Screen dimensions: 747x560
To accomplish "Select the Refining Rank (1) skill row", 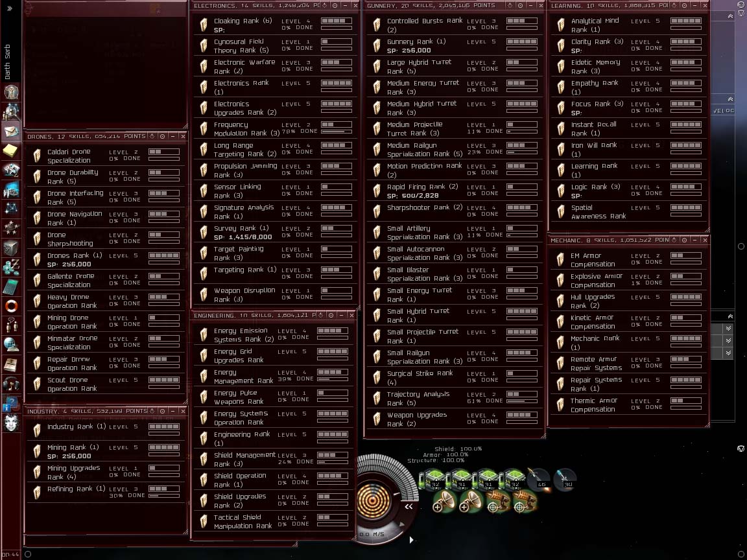I will point(107,492).
